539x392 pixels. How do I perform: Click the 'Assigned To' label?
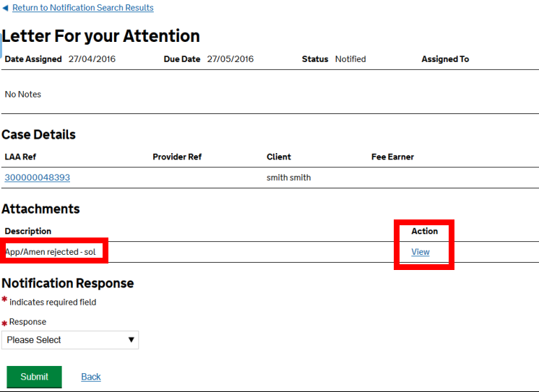[445, 59]
